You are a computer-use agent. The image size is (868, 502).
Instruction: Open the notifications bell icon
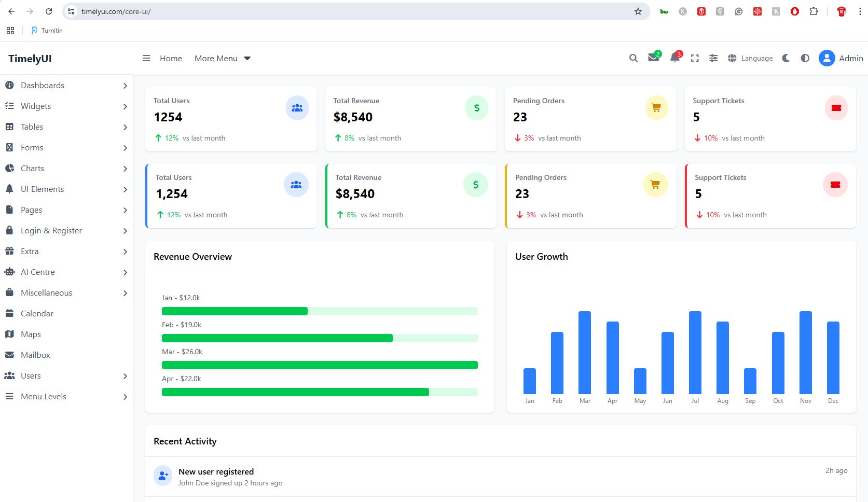tap(675, 58)
